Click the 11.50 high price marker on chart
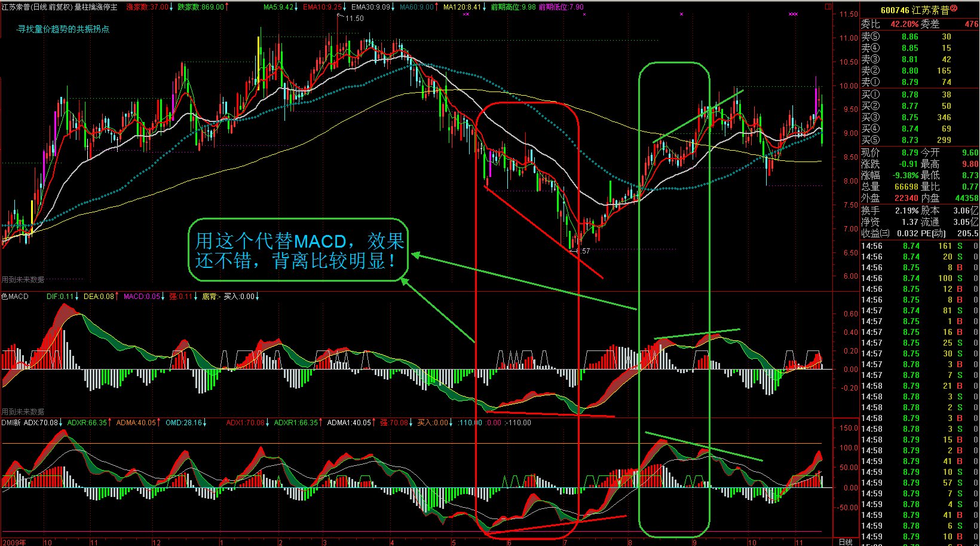Viewport: 980px width, 546px height. [354, 19]
